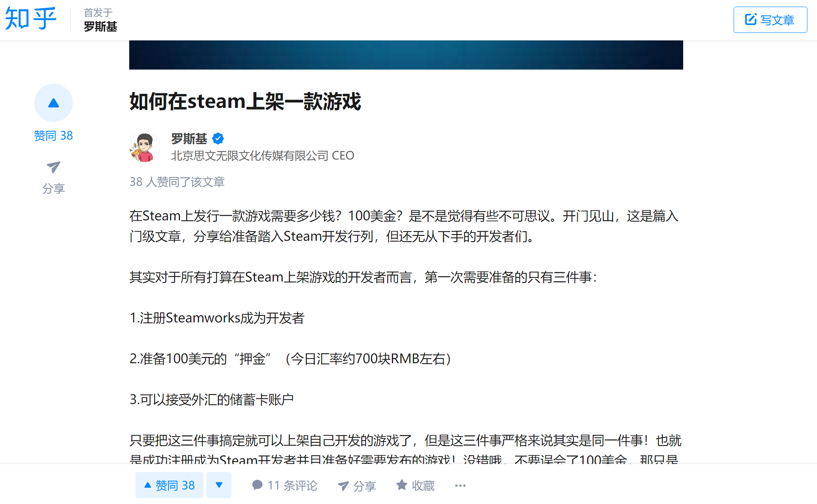Open the three-dots more options menu

tap(460, 486)
